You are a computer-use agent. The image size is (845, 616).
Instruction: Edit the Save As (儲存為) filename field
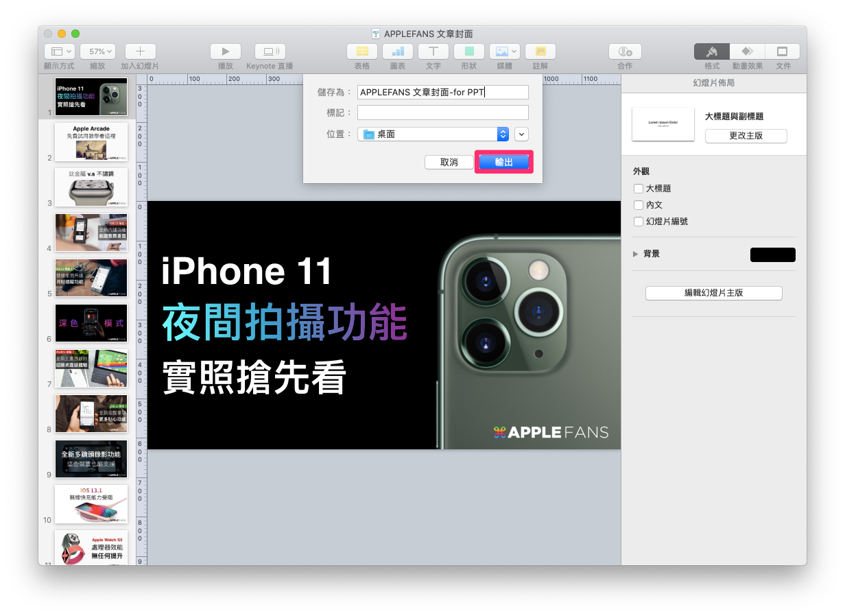(x=443, y=92)
